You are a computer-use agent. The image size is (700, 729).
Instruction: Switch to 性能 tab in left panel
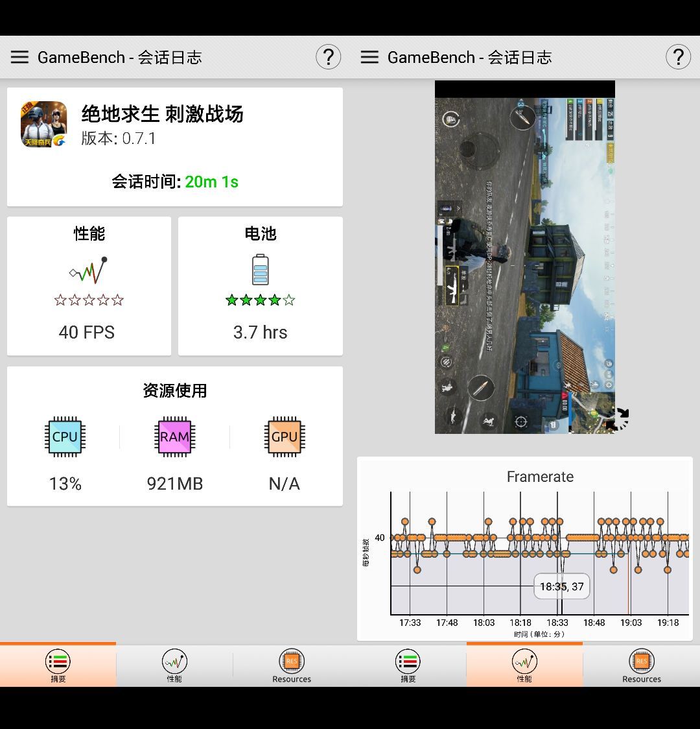174,666
